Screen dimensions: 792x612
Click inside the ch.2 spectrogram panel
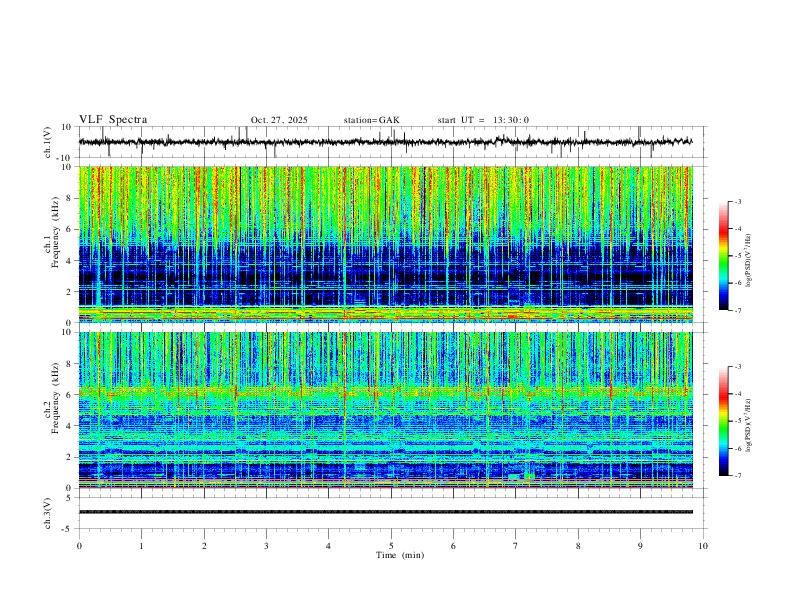click(x=385, y=410)
